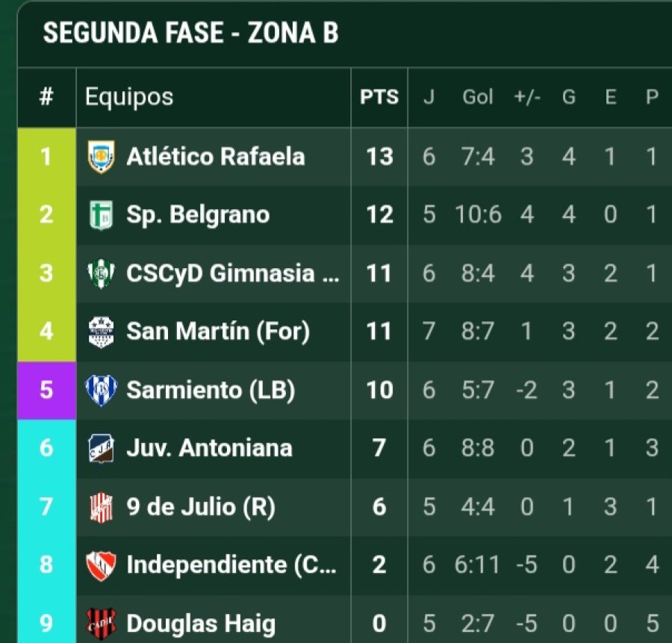The height and width of the screenshot is (643, 672).
Task: Click the 9 de Julio (R) crest
Action: (x=101, y=507)
